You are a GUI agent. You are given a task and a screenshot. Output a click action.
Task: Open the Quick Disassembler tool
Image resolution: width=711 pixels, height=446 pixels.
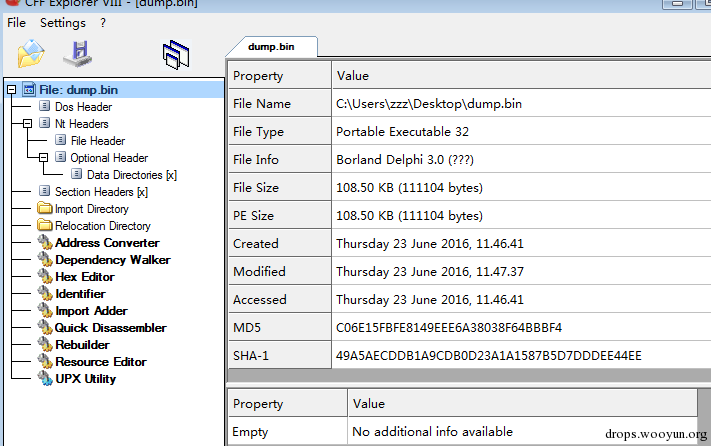(x=110, y=328)
